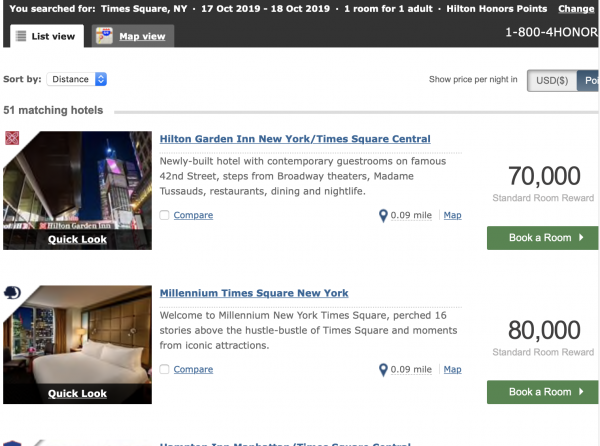Click the map view icon
Image resolution: width=600 pixels, height=446 pixels.
tap(104, 37)
